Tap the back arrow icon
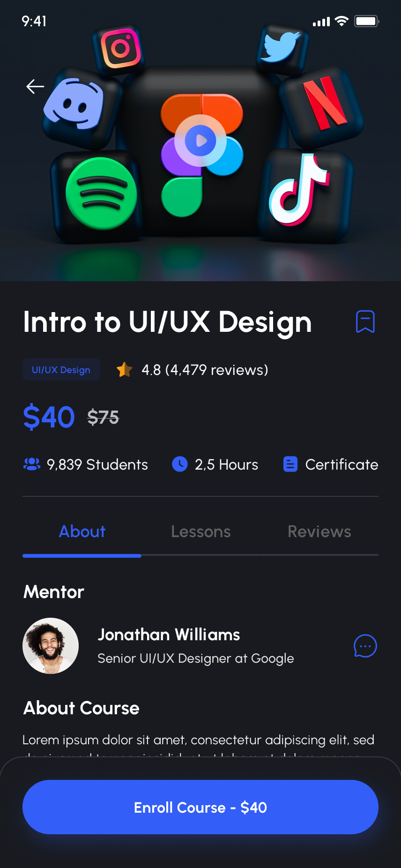The width and height of the screenshot is (401, 868). [x=35, y=87]
